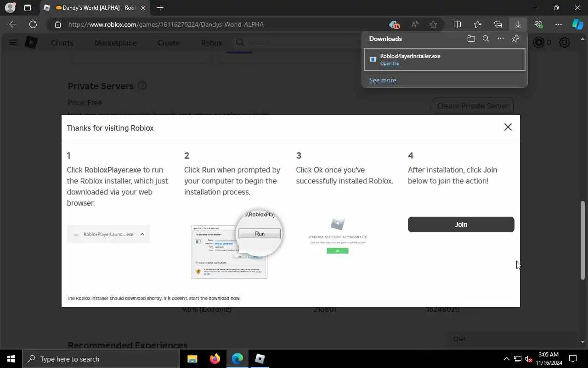
Task: Open split screen view icon
Action: click(x=457, y=24)
